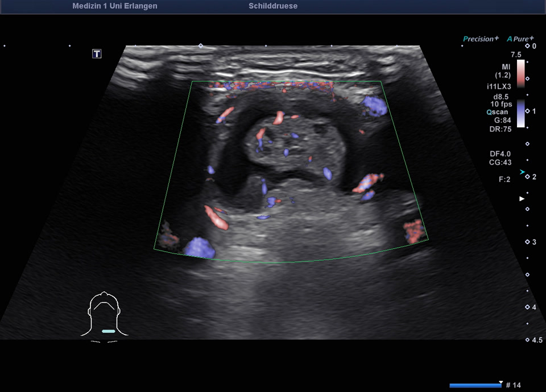Click the depth scale marker at 3
Image resolution: width=546 pixels, height=392 pixels.
point(528,242)
